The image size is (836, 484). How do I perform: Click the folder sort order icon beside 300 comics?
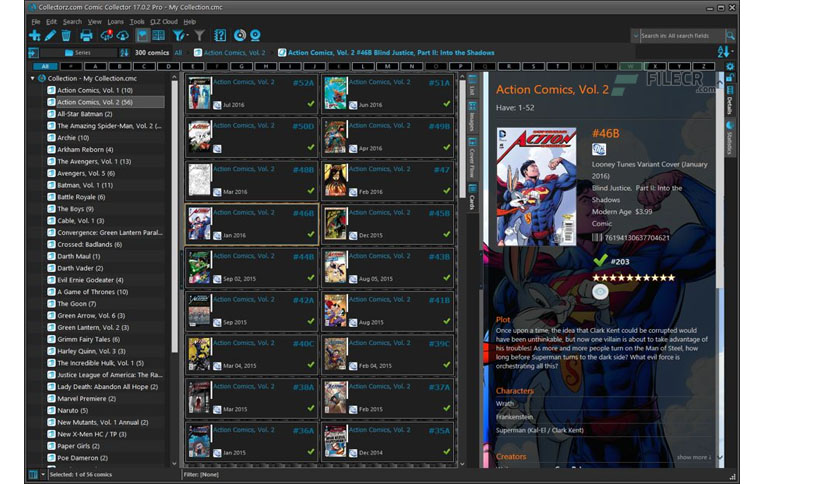tap(124, 53)
